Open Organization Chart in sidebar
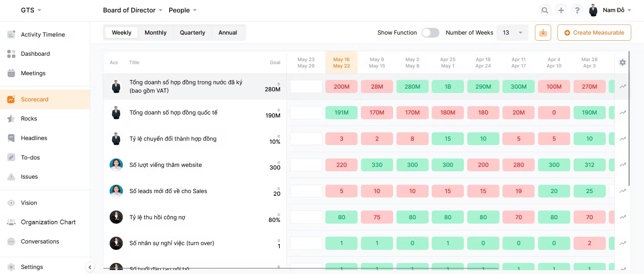Viewport: 644px width, 274px height. (48, 222)
